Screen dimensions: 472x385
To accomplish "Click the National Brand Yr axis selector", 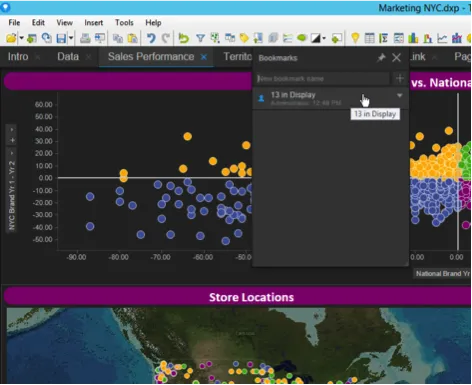I will tap(443, 274).
